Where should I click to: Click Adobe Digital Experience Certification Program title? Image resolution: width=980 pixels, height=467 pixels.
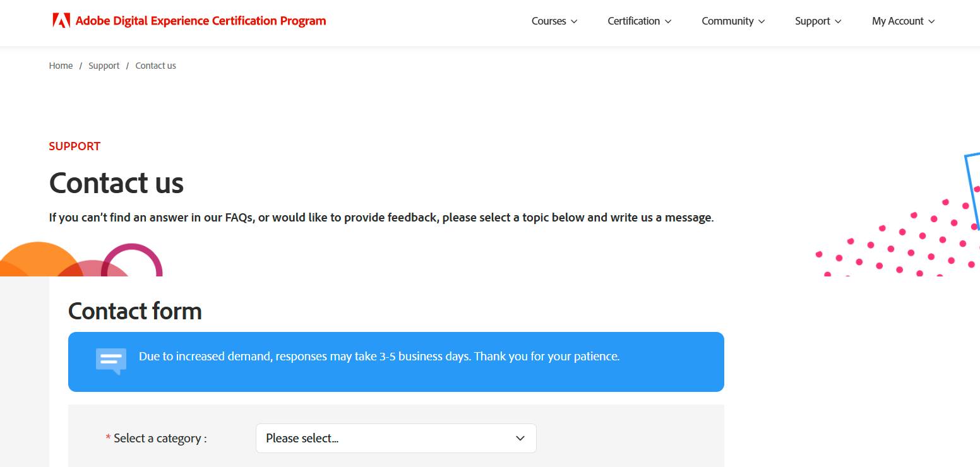click(x=200, y=21)
